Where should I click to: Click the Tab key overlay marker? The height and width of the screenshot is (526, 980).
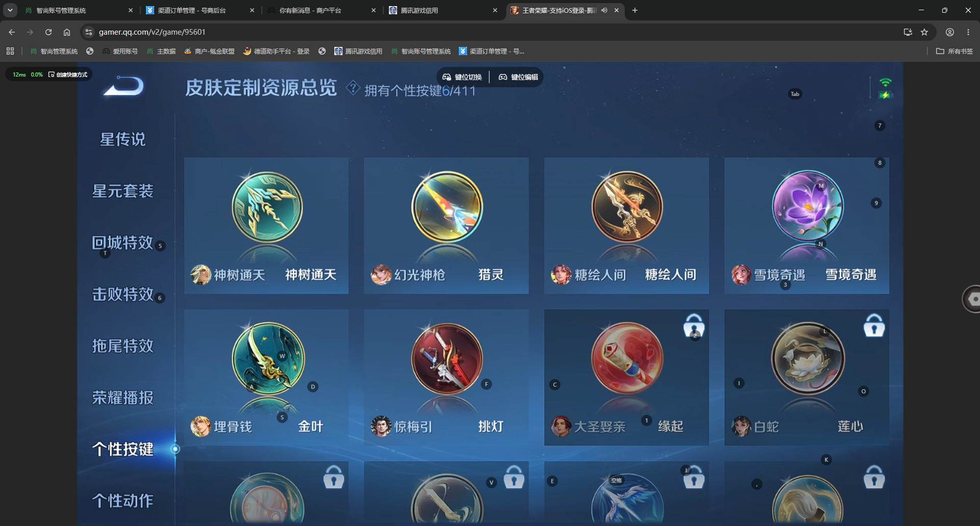(x=795, y=94)
